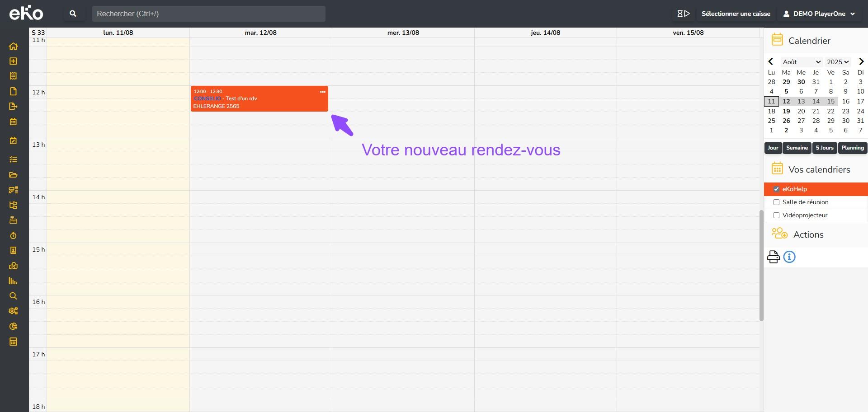Click the blue information icon under Actions
The image size is (868, 412).
(x=789, y=257)
